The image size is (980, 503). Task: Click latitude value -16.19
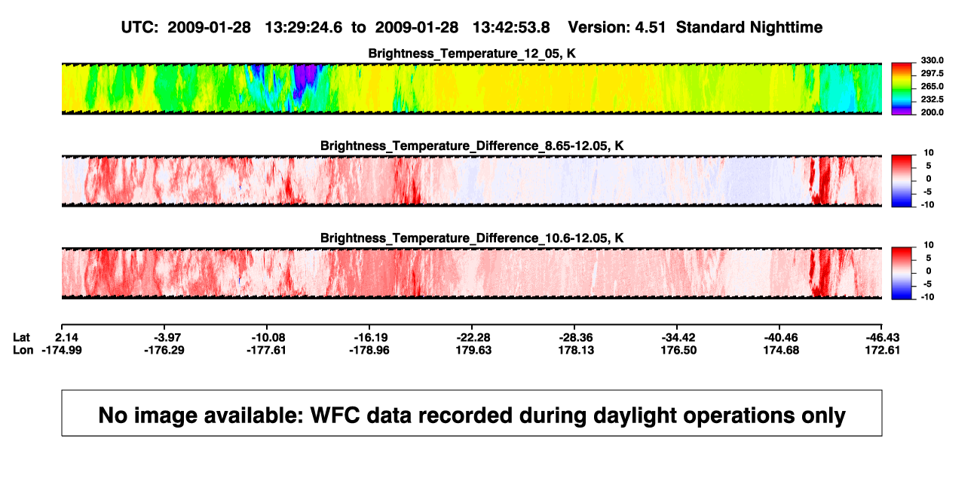click(369, 336)
